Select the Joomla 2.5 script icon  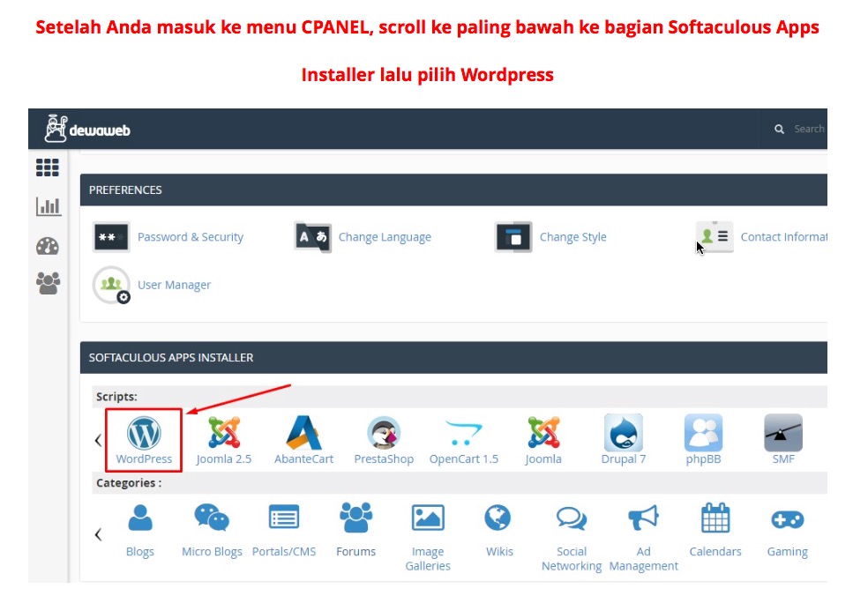tap(224, 432)
